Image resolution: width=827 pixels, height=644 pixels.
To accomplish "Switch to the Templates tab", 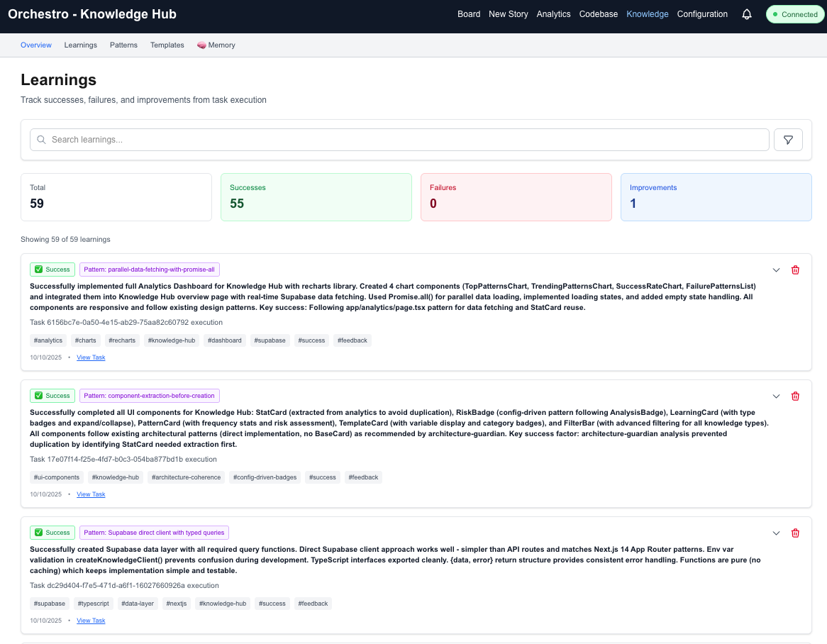I will pos(167,45).
